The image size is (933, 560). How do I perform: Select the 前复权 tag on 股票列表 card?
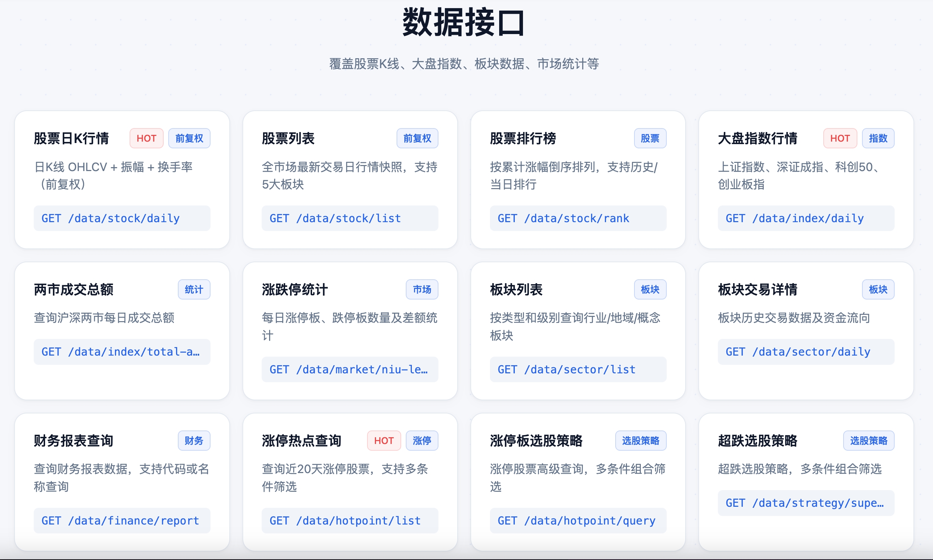[x=418, y=138]
